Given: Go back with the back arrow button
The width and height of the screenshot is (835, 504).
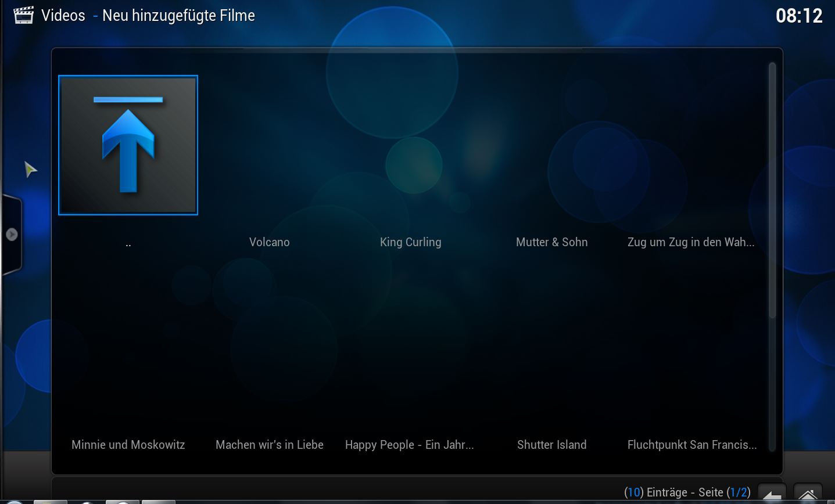Looking at the screenshot, I should (x=772, y=494).
